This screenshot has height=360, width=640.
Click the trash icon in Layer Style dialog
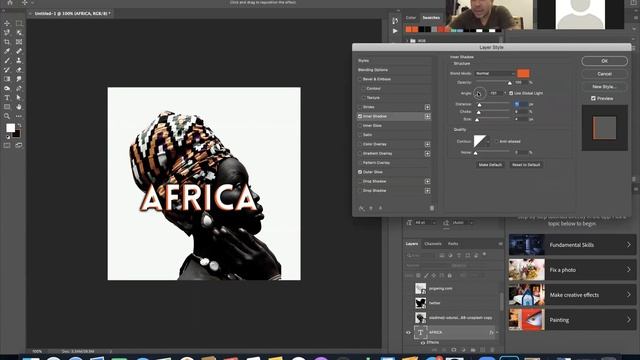[x=432, y=208]
